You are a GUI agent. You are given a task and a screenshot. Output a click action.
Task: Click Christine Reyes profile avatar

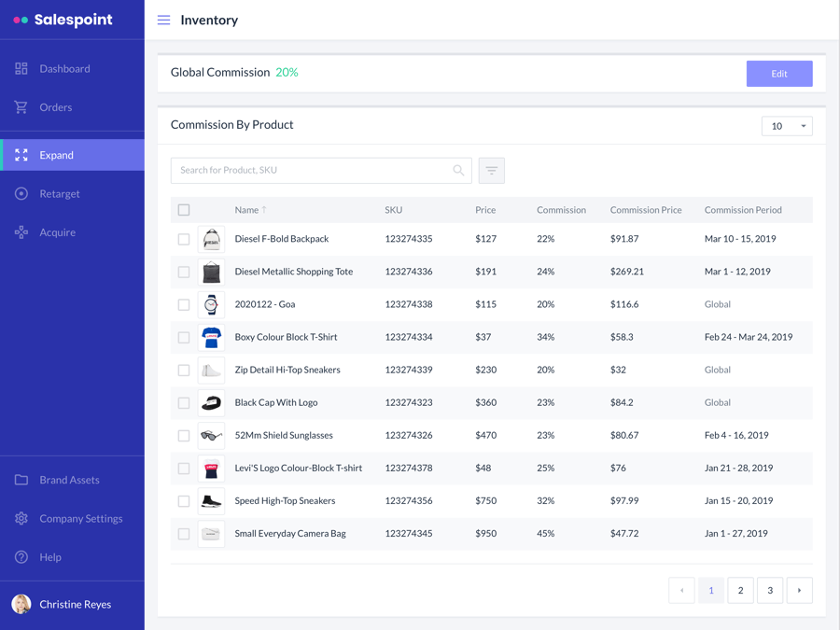click(21, 604)
